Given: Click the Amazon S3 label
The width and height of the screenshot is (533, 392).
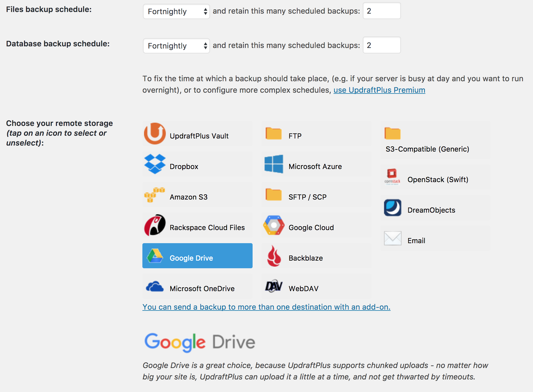Looking at the screenshot, I should pyautogui.click(x=188, y=197).
